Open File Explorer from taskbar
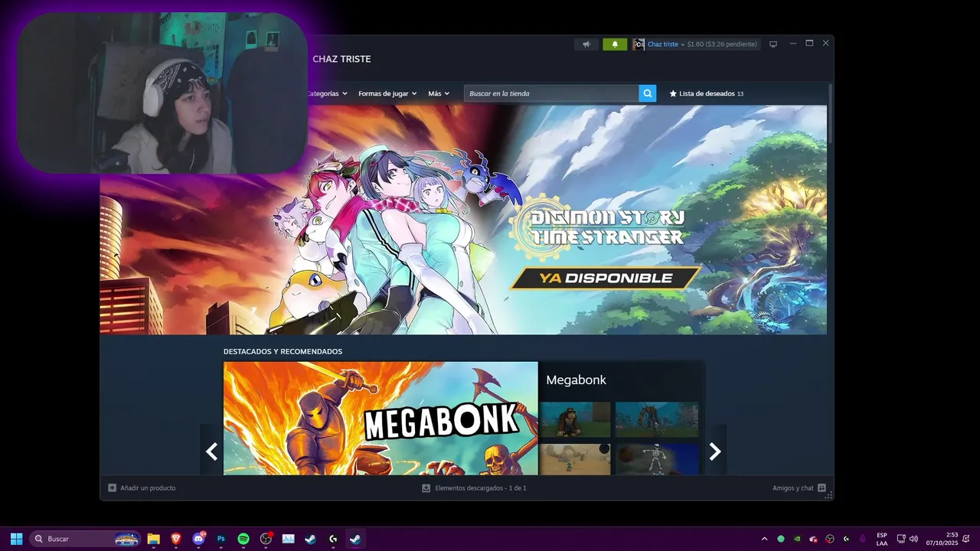This screenshot has height=551, width=980. [x=153, y=539]
